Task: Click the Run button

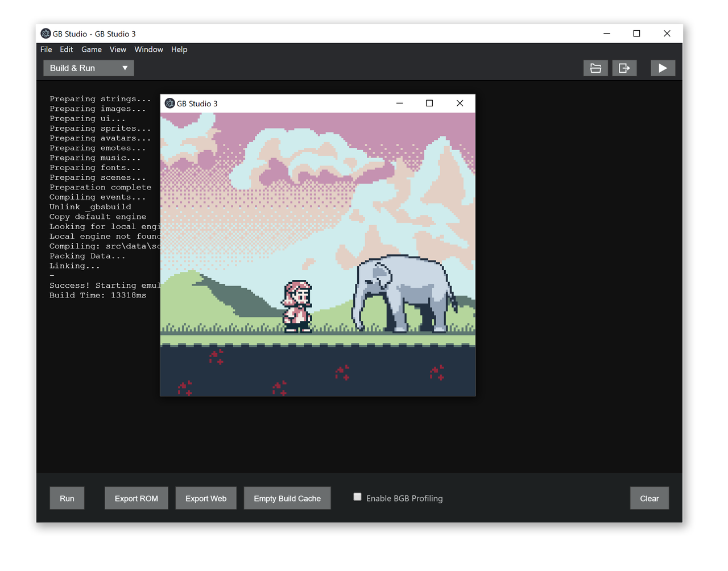Action: click(67, 498)
